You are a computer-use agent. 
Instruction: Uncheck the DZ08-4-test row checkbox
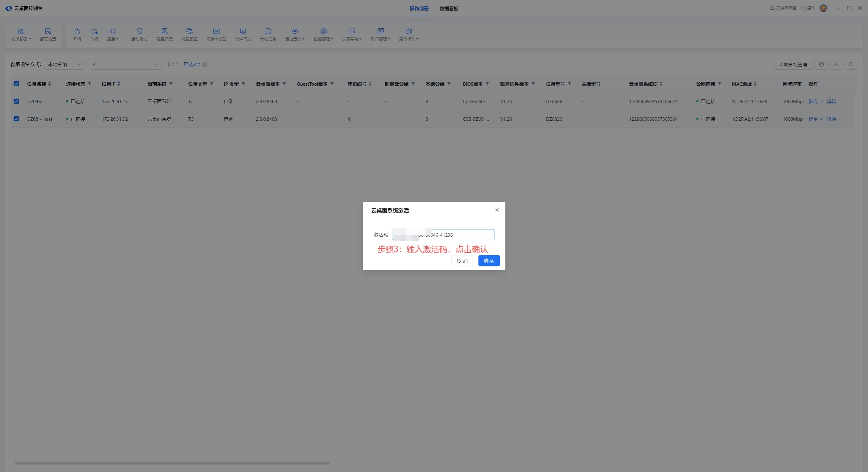coord(16,119)
